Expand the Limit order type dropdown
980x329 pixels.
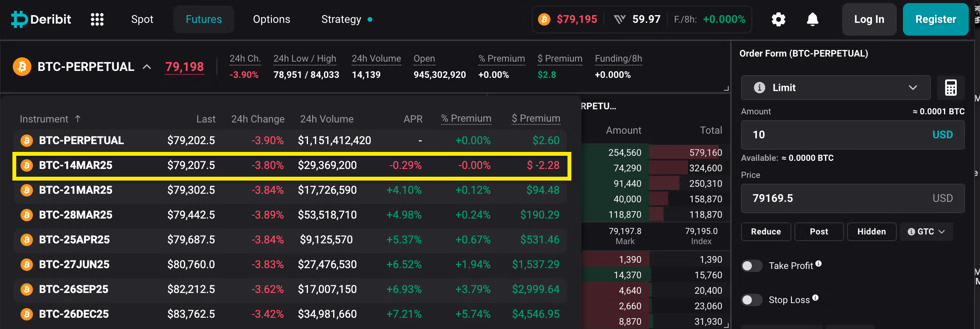[836, 88]
